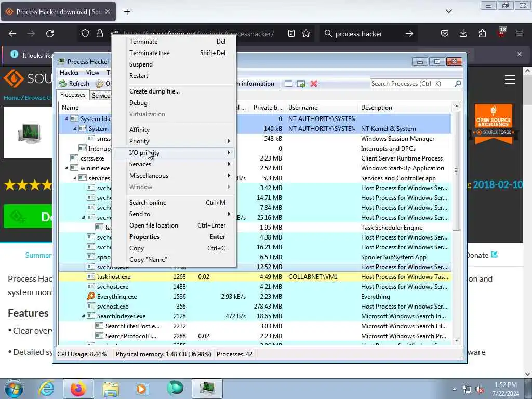Click the muted volume tray icon
The height and width of the screenshot is (399, 532).
click(480, 390)
